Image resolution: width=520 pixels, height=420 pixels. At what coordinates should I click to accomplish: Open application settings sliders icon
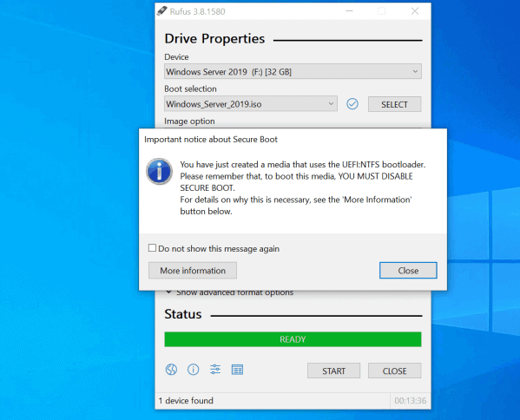pos(215,370)
